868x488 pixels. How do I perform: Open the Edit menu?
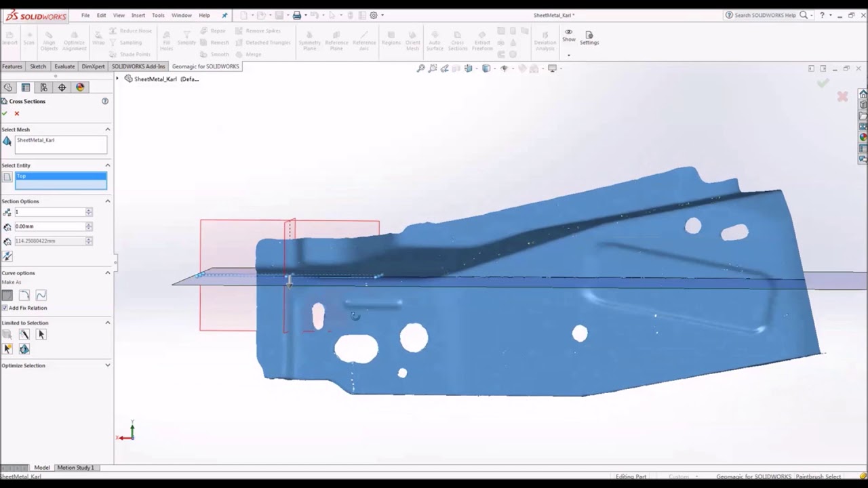point(101,15)
